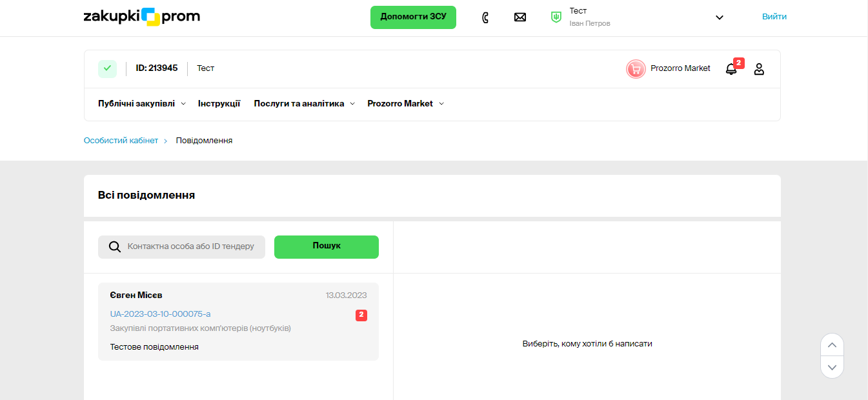868x400 pixels.
Task: Expand Prozorro Market navigation menu
Action: point(405,104)
